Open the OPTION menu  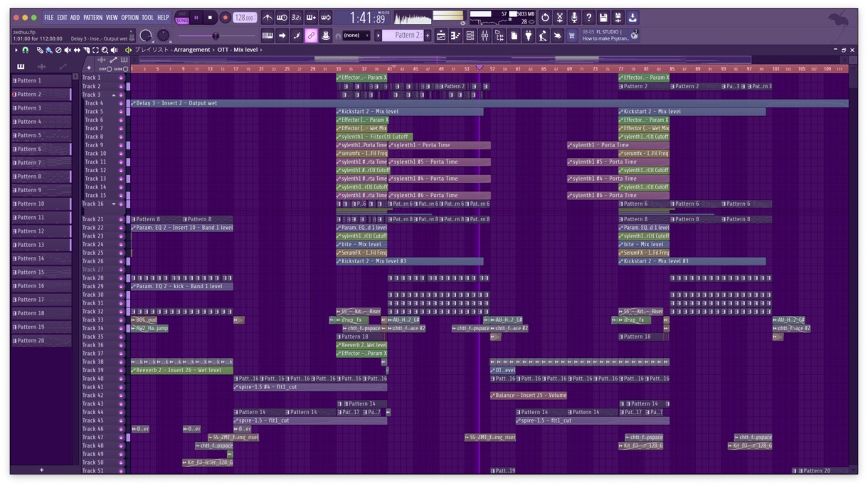coord(129,17)
